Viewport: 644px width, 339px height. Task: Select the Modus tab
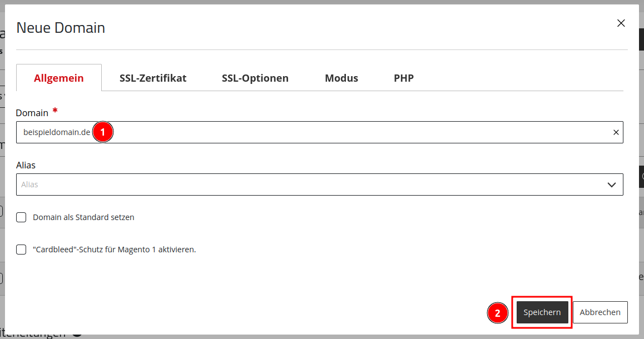pos(341,78)
